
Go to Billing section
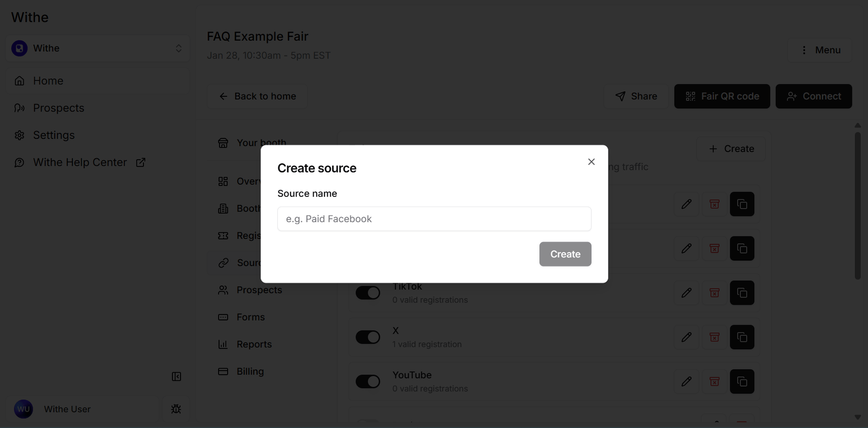[250, 371]
